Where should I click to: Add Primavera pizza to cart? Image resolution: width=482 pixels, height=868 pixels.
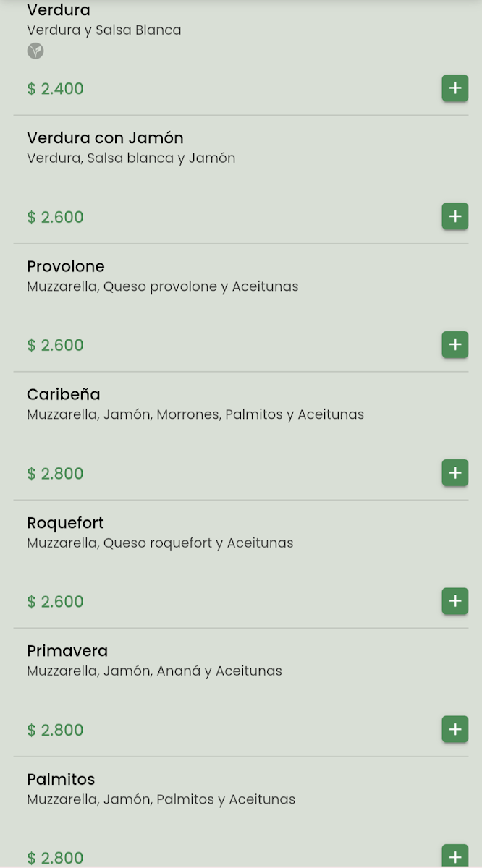tap(454, 729)
